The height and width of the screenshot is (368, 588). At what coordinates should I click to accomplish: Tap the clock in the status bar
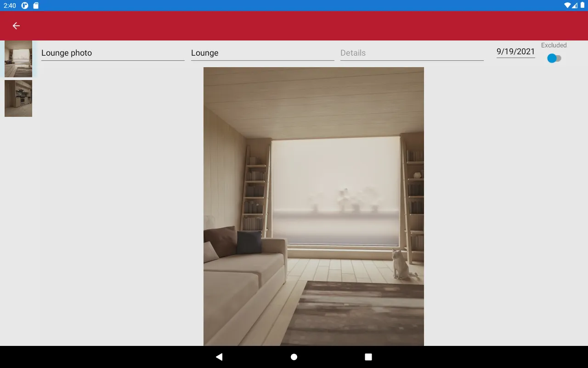(10, 5)
